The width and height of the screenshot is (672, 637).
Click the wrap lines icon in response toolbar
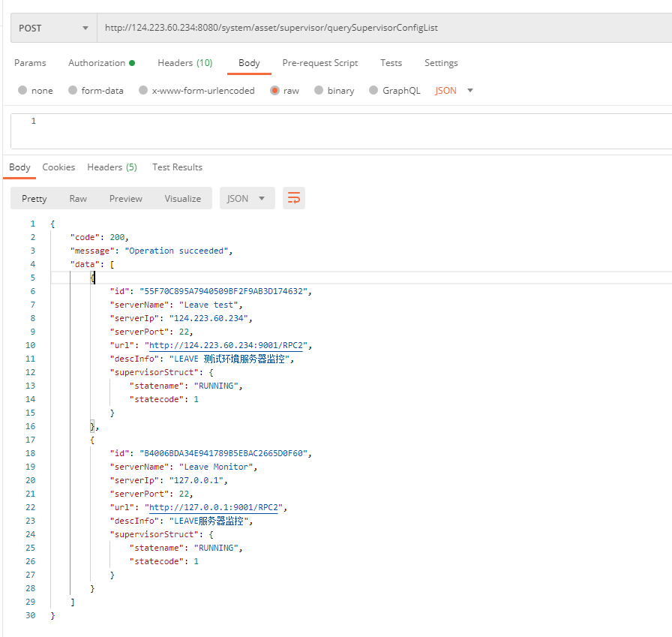294,198
